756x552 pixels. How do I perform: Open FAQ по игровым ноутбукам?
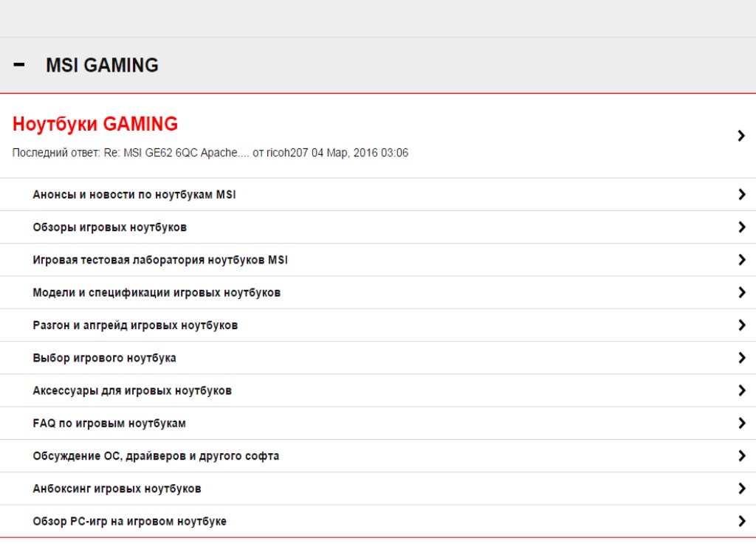109,424
